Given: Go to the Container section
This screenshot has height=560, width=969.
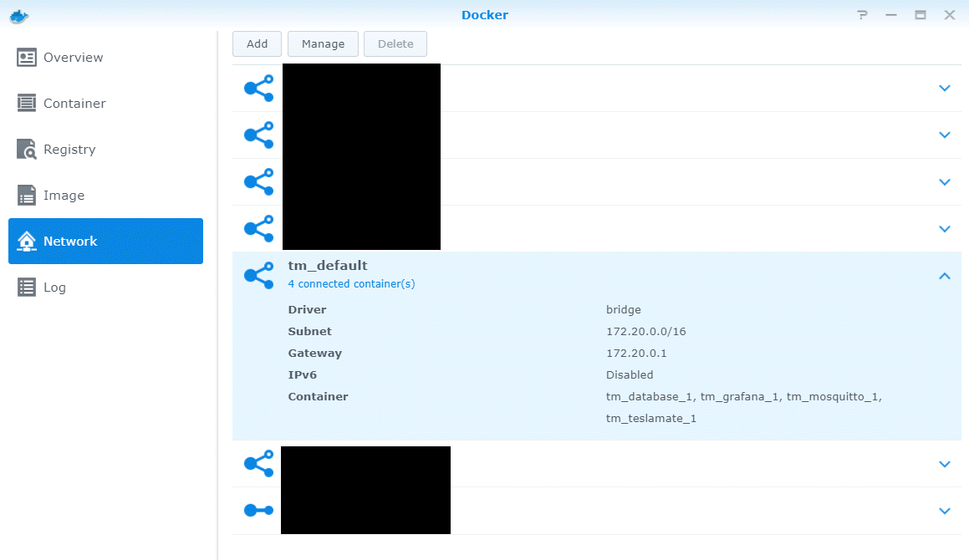Looking at the screenshot, I should point(105,103).
